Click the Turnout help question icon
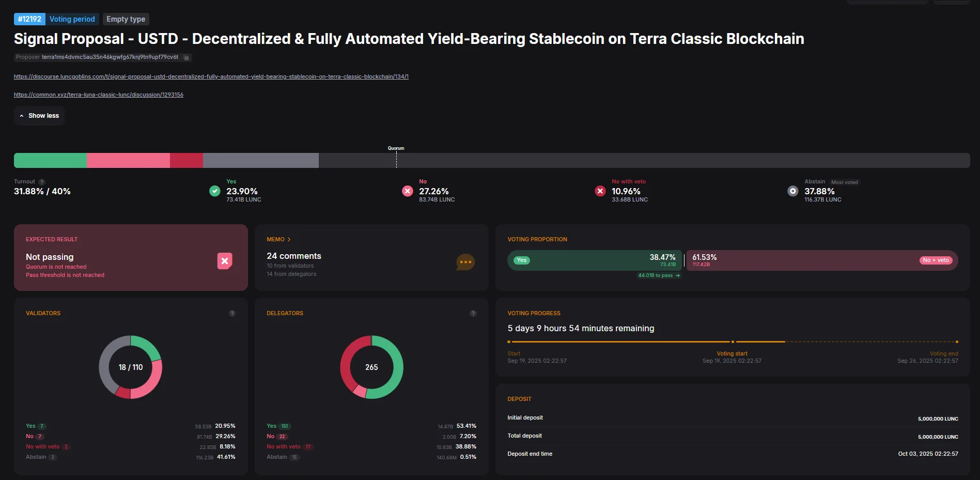This screenshot has width=980, height=480. click(42, 182)
